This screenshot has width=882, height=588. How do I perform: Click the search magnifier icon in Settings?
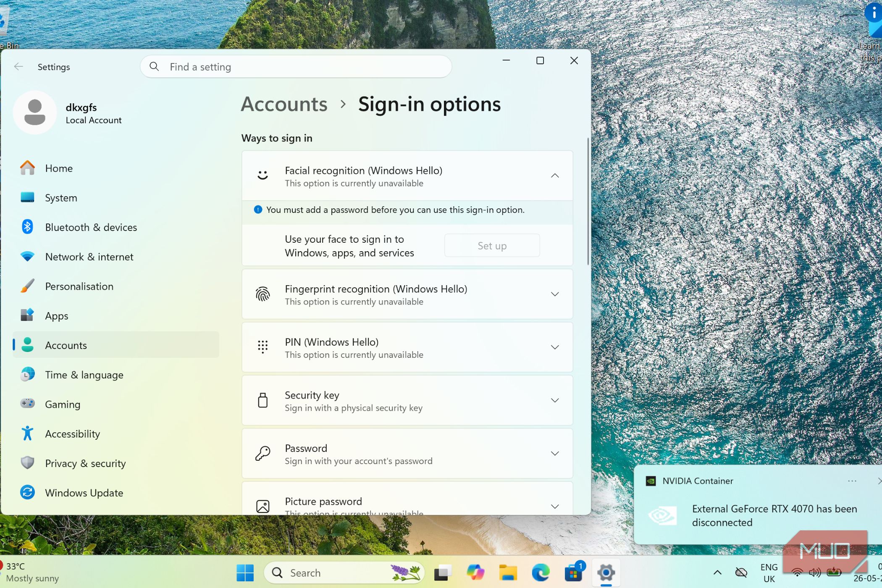154,67
